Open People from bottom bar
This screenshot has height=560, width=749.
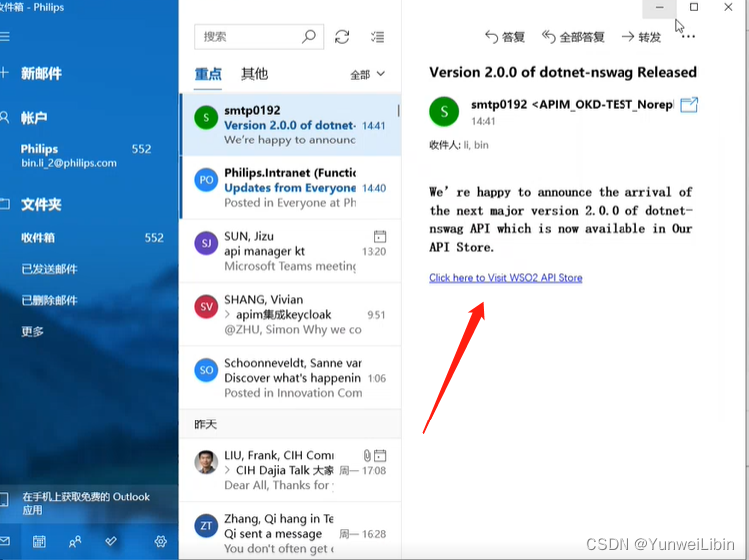tap(75, 541)
